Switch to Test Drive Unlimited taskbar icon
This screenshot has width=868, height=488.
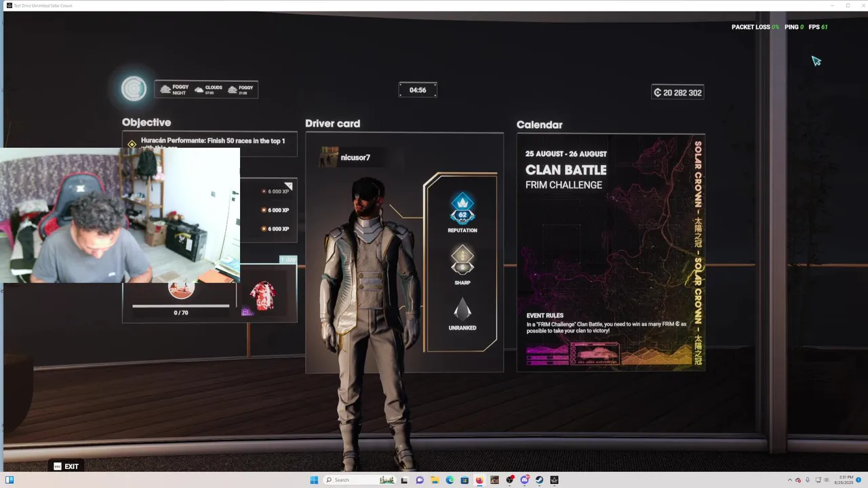coord(554,480)
